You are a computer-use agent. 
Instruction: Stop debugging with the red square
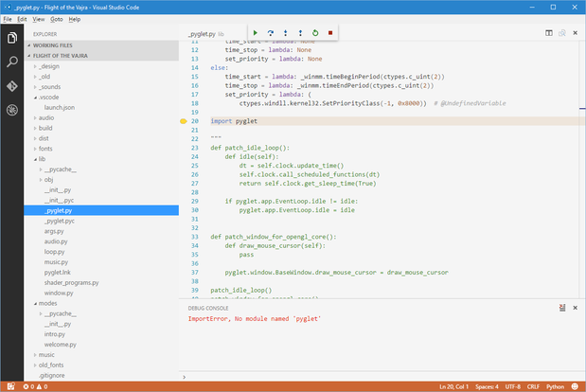(x=330, y=33)
